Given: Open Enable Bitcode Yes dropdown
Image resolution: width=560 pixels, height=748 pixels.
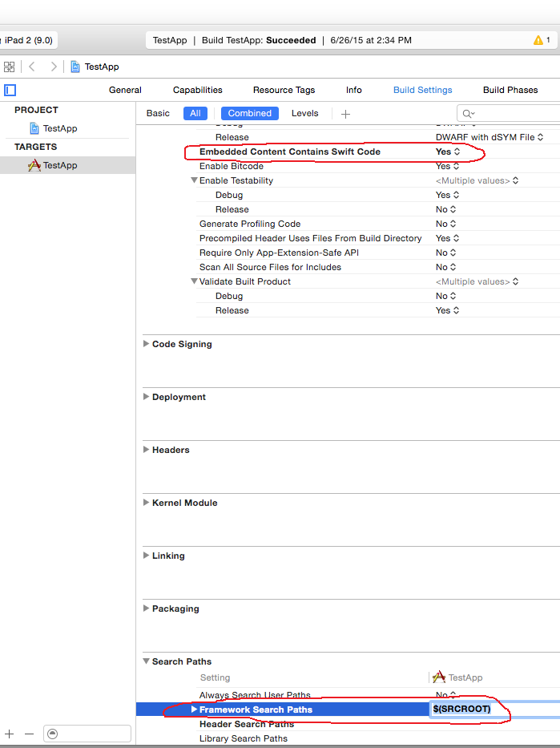Looking at the screenshot, I should [447, 166].
